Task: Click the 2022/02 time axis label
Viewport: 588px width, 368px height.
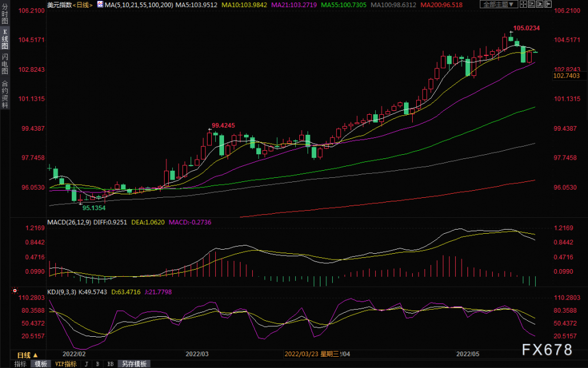Action: pos(74,354)
